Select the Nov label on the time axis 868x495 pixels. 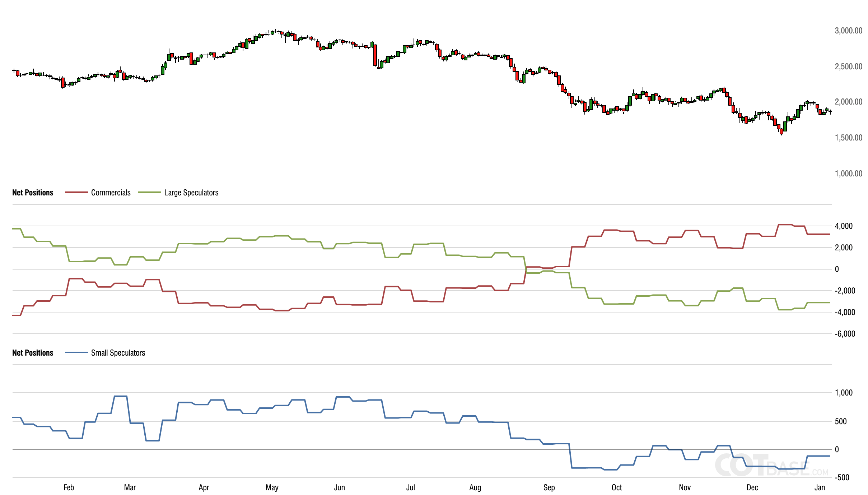(685, 487)
